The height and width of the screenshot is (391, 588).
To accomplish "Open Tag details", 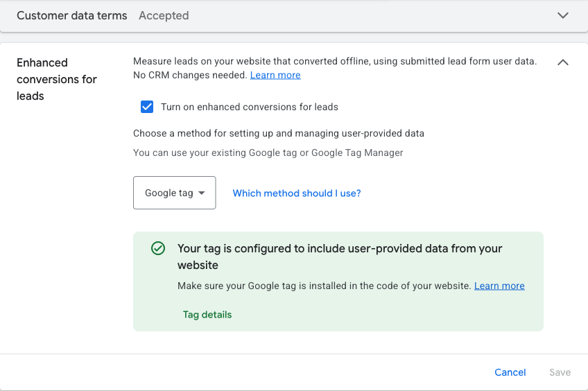I will pyautogui.click(x=207, y=315).
